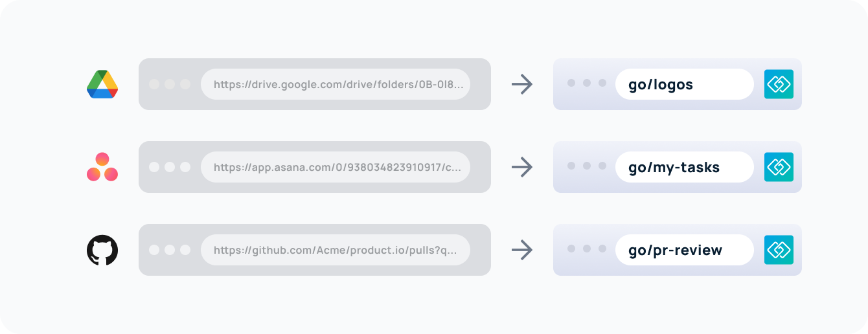Select the drive.google.com URL address bar

pyautogui.click(x=336, y=84)
